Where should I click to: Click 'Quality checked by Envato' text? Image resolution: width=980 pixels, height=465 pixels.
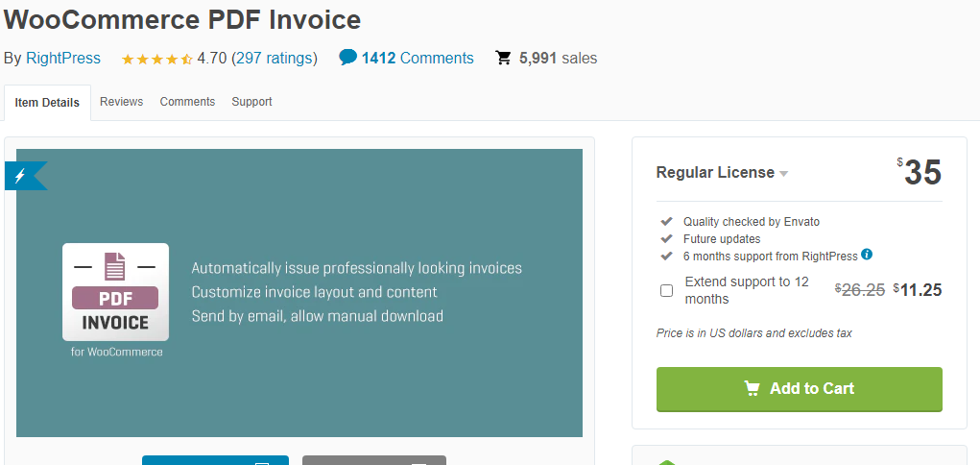coord(752,222)
